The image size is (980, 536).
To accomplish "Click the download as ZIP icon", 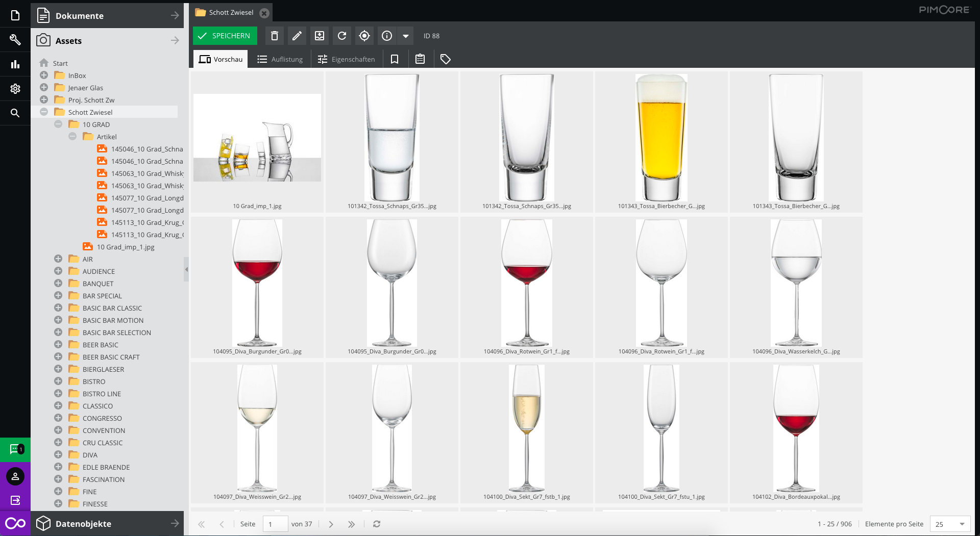I will coord(320,36).
